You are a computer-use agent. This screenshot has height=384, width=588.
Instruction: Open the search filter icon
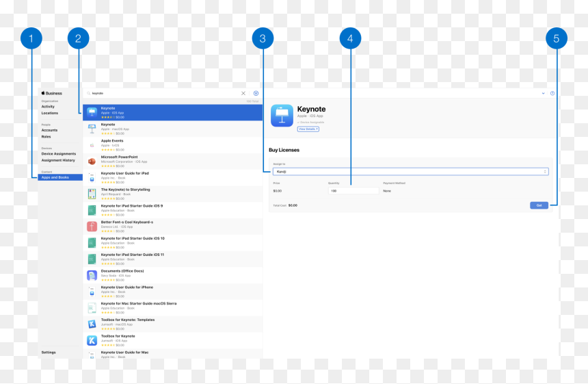click(x=256, y=93)
